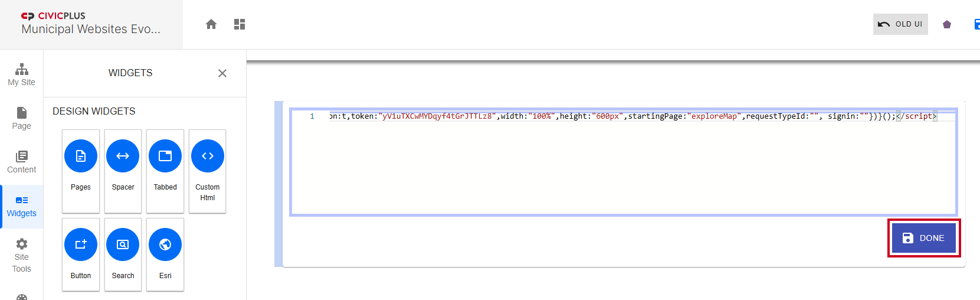
Task: Click the purple pentagon icon
Action: point(947,24)
